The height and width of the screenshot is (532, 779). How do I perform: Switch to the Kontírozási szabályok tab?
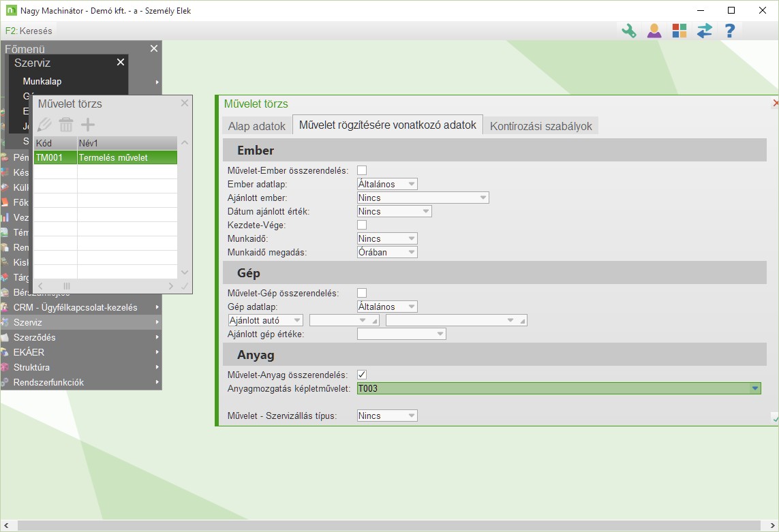point(541,126)
